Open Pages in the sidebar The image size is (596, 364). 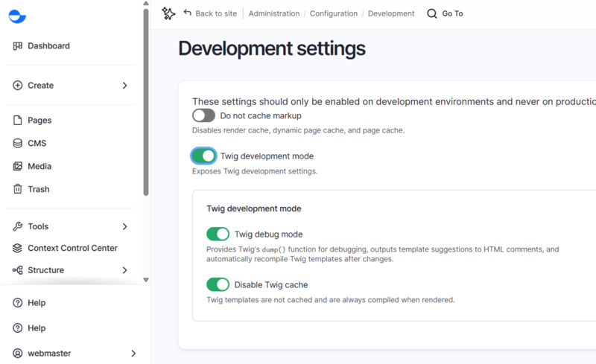[39, 121]
